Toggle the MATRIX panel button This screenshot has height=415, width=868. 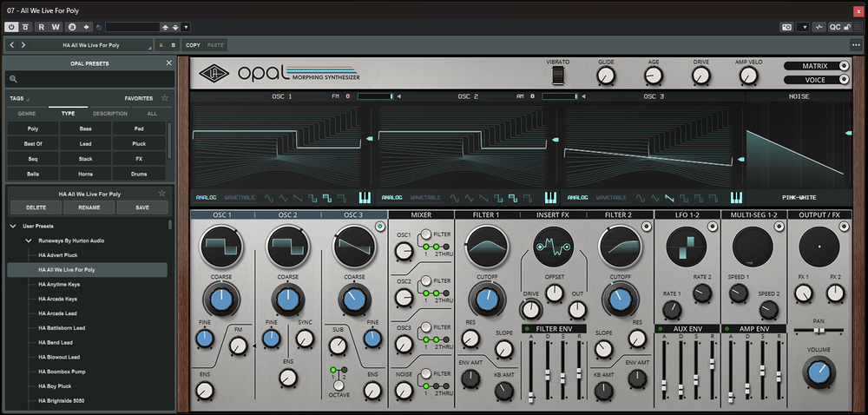pos(817,66)
